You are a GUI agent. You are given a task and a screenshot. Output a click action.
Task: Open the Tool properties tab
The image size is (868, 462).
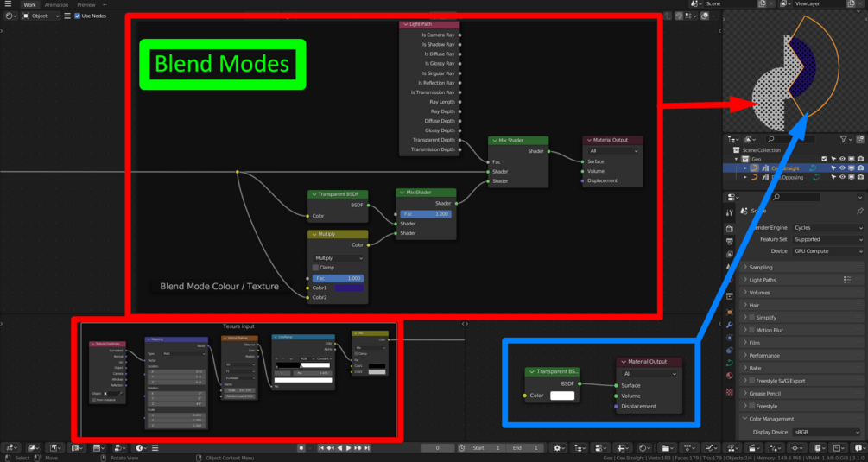point(729,213)
